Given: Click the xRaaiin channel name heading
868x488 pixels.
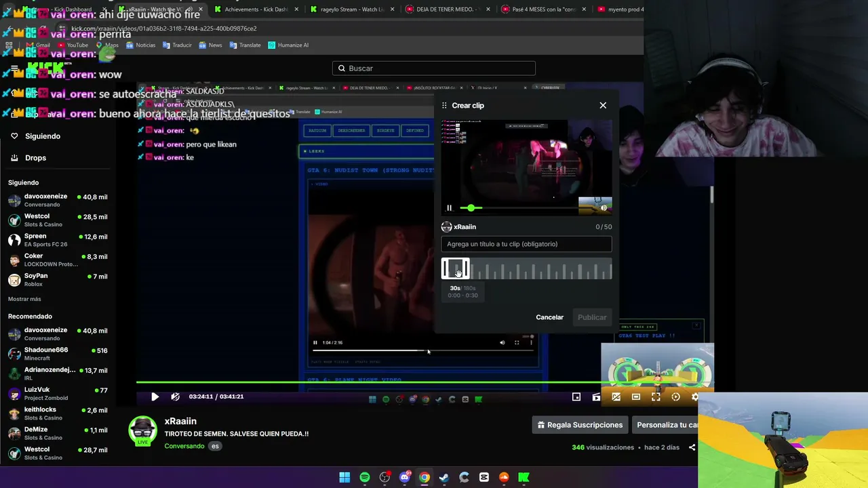Looking at the screenshot, I should (x=180, y=421).
